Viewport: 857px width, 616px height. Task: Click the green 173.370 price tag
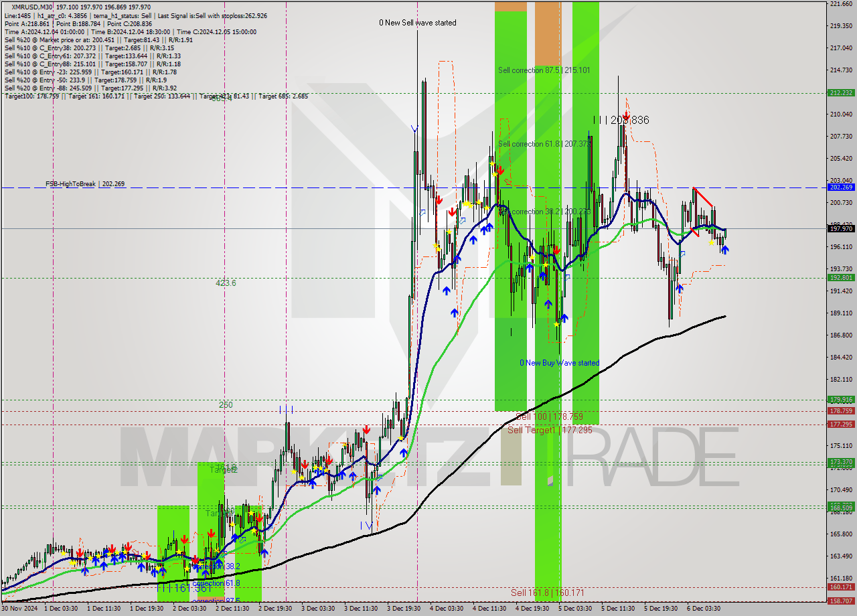pos(841,462)
